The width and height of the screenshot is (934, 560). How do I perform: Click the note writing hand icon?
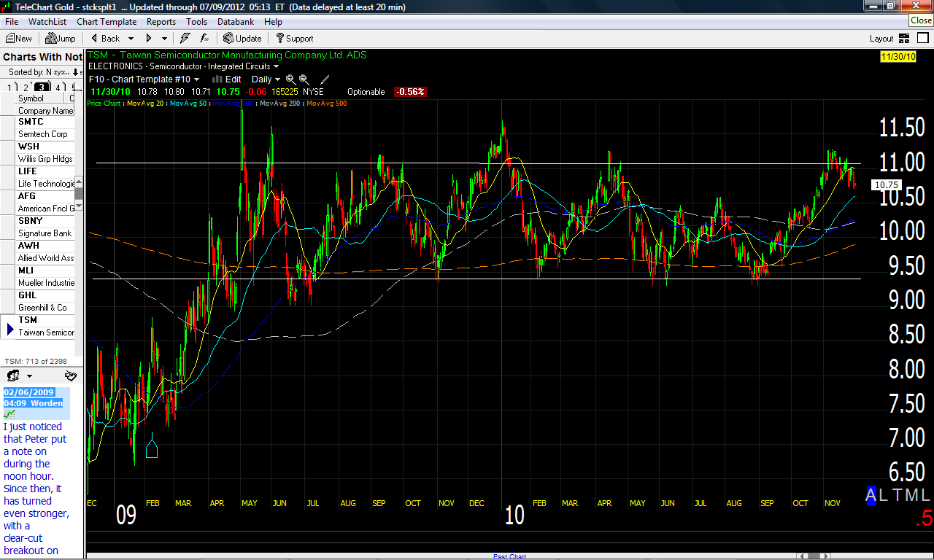70,376
